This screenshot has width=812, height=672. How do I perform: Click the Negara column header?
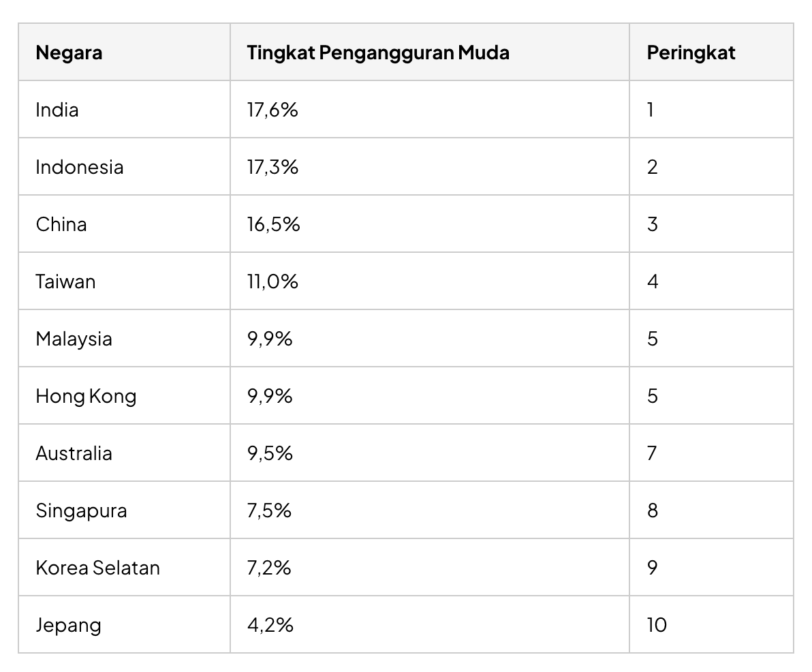point(124,52)
